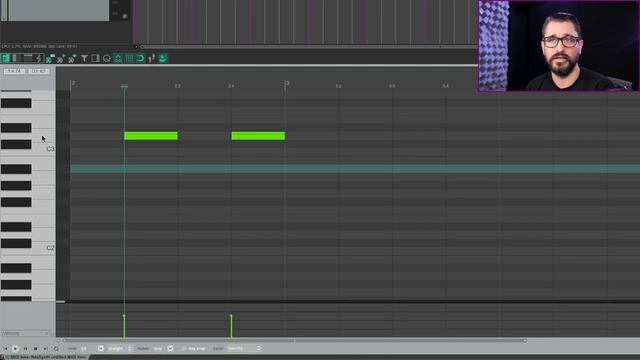This screenshot has width=640, height=360.
Task: Click the measure 2 marker in ruler
Action: [73, 84]
